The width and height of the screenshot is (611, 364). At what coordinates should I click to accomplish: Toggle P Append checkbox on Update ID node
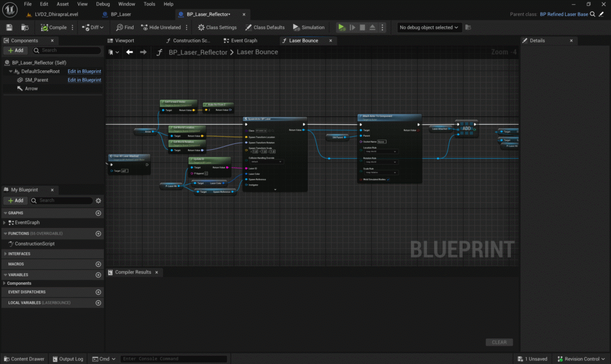[206, 174]
